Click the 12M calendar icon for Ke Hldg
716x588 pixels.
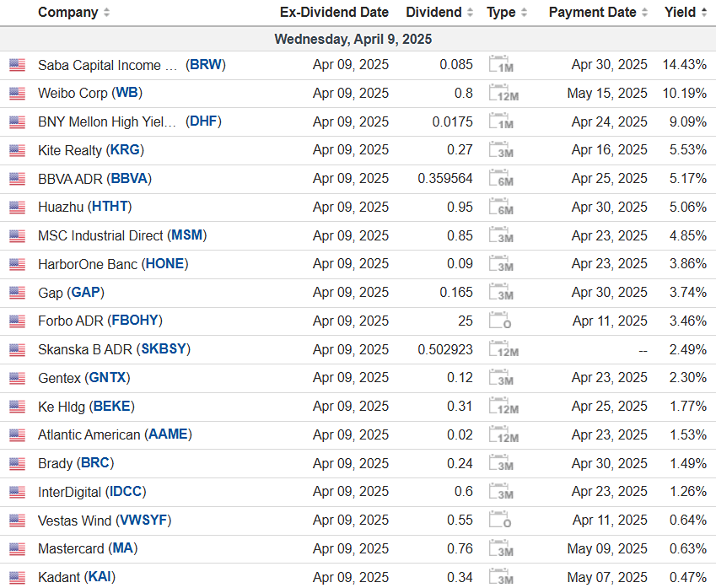[x=503, y=406]
